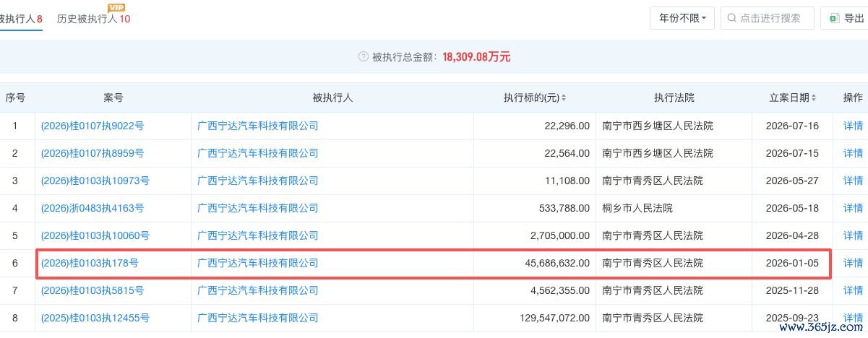
Task: Click the help icon beside 被执行总金额
Action: [x=364, y=56]
